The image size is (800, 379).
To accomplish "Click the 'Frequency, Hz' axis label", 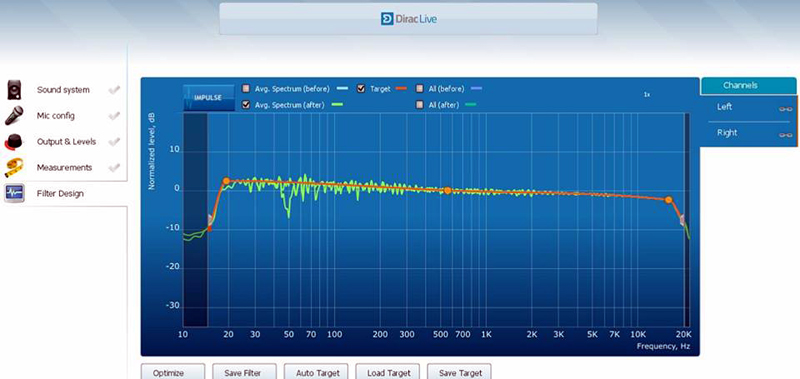I will click(x=663, y=346).
